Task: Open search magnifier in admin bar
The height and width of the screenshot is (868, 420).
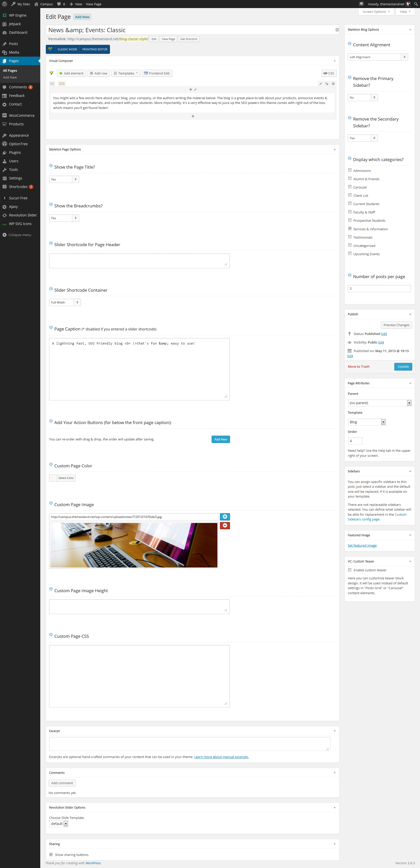Action: point(416,4)
